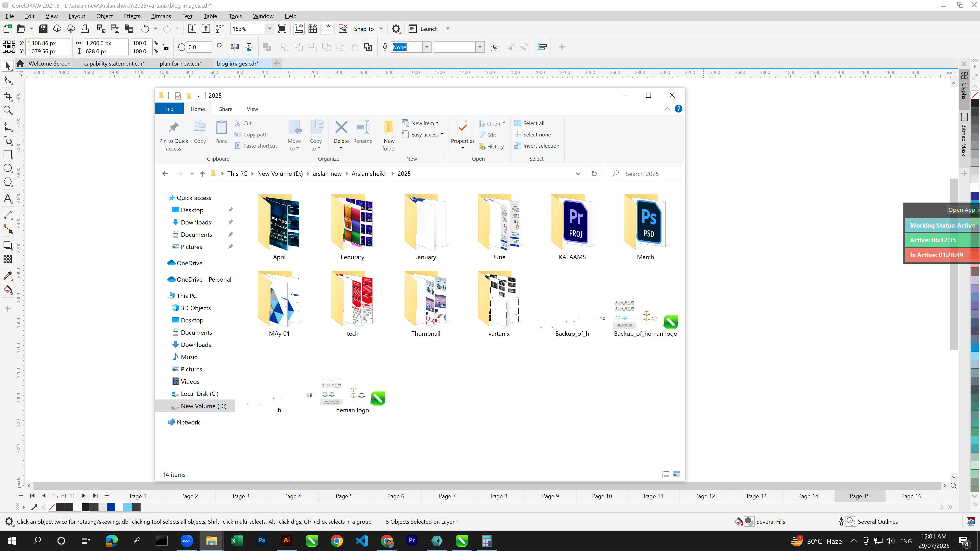Click the New document icon
The image size is (980, 551).
pyautogui.click(x=8, y=29)
